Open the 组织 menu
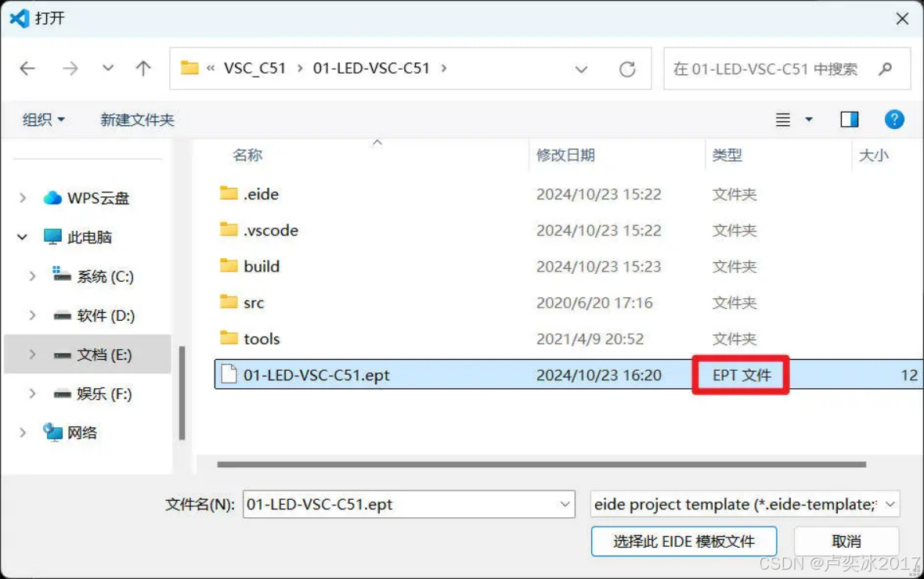Screen dimensions: 924x579 44,120
